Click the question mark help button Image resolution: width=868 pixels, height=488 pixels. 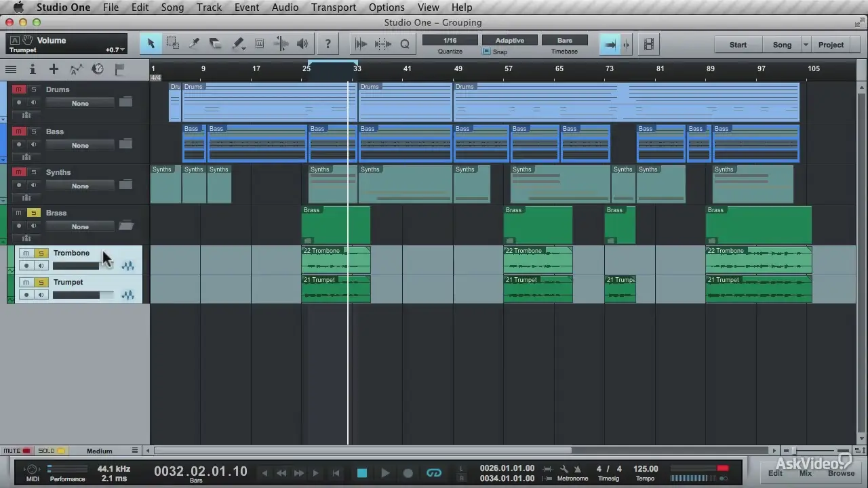328,44
